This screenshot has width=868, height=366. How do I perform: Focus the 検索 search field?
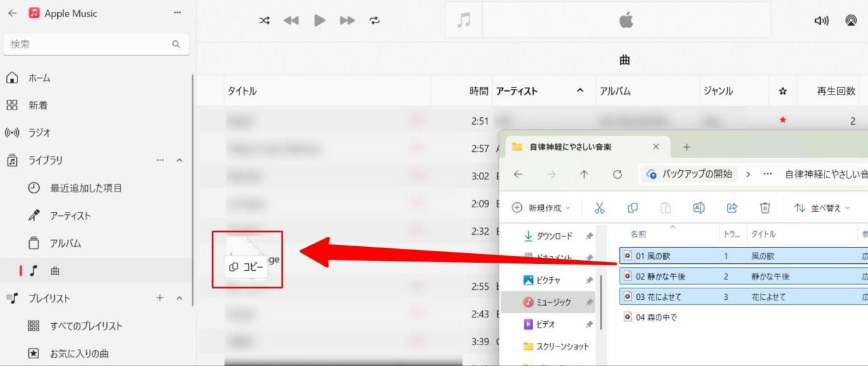tap(96, 44)
